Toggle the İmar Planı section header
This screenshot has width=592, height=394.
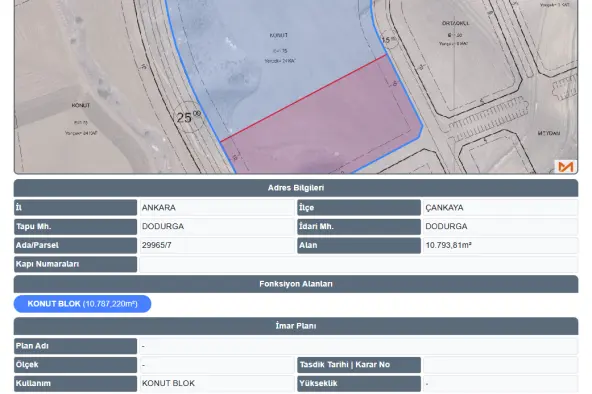(296, 326)
